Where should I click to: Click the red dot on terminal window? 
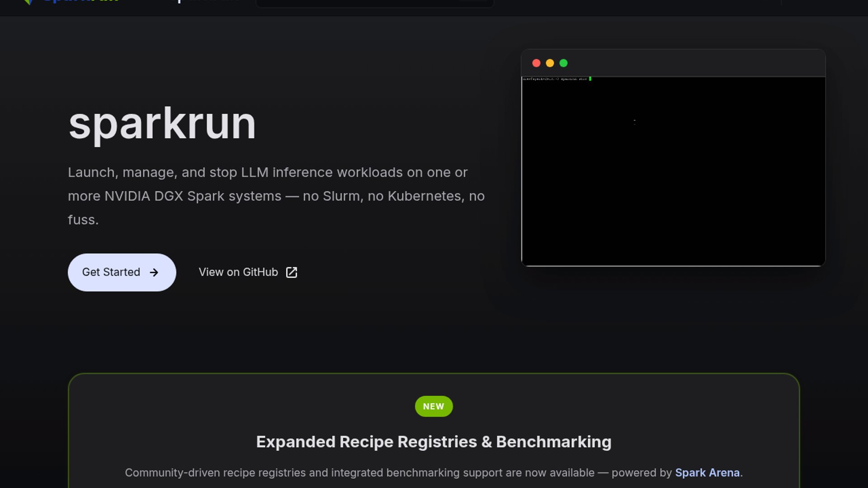(536, 63)
